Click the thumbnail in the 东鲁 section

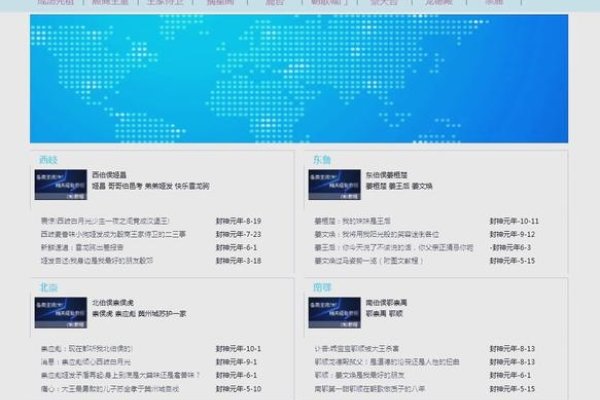[334, 184]
